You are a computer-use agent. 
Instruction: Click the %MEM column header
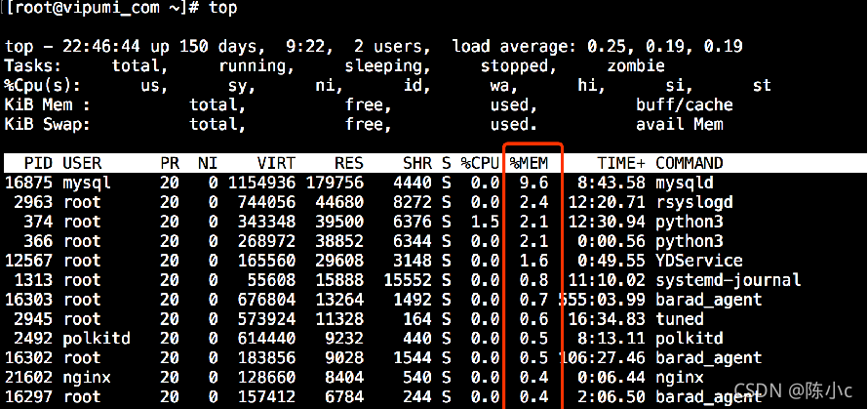click(x=529, y=163)
